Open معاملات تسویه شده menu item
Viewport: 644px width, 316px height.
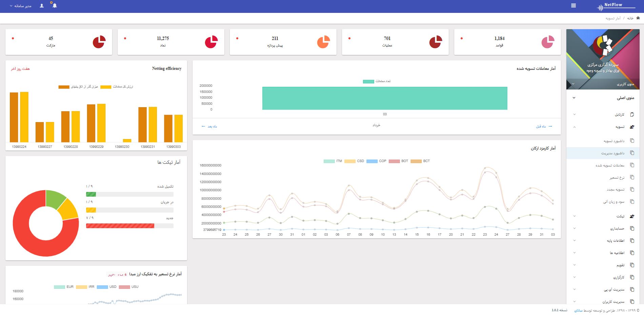tap(610, 165)
